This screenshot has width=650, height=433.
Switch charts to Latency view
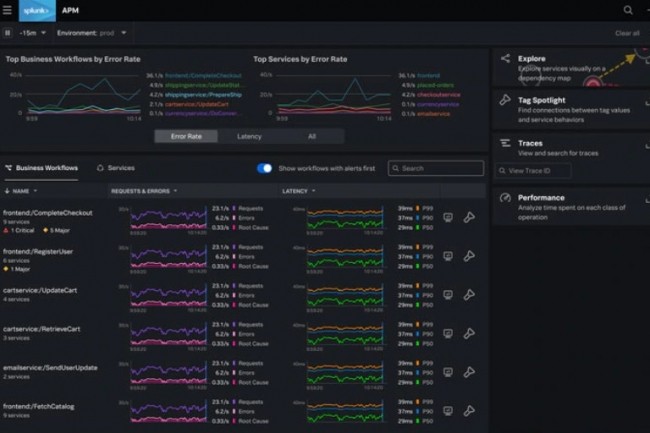pyautogui.click(x=249, y=136)
